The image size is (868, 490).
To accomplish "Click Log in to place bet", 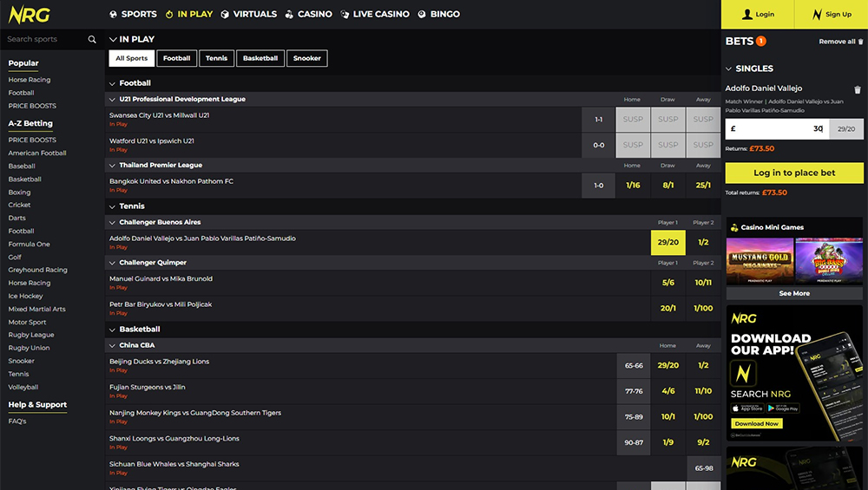I will [794, 173].
